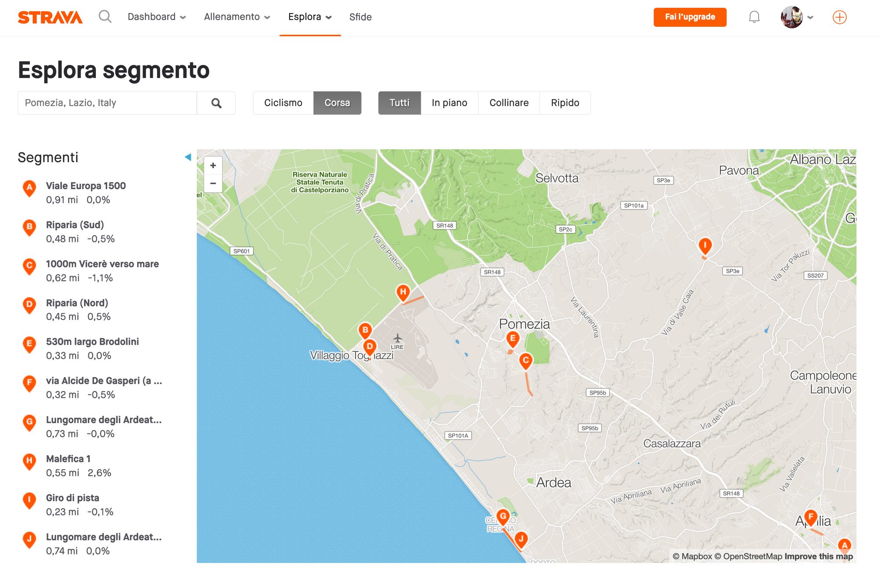Click map marker I on the map
This screenshot has height=588, width=879.
coord(705,245)
